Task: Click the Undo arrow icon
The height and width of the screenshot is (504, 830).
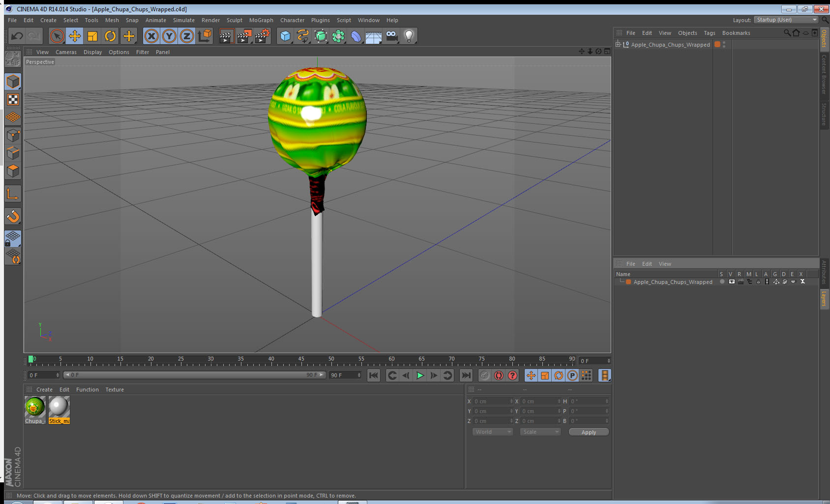Action: [x=17, y=36]
